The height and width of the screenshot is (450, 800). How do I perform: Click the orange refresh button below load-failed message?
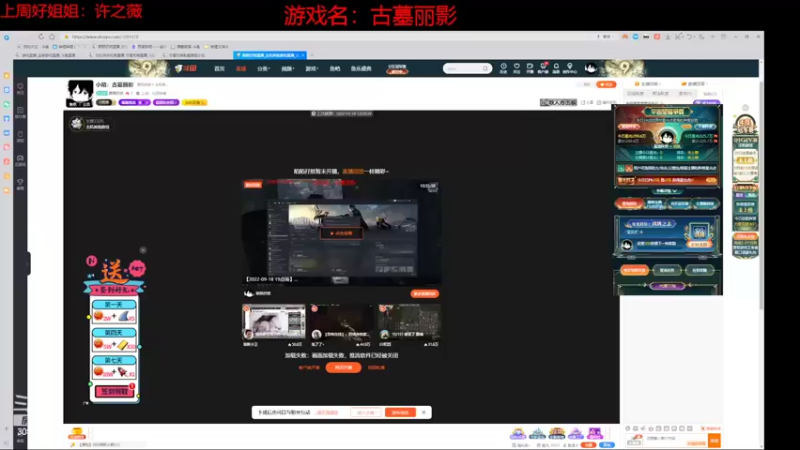[x=343, y=367]
